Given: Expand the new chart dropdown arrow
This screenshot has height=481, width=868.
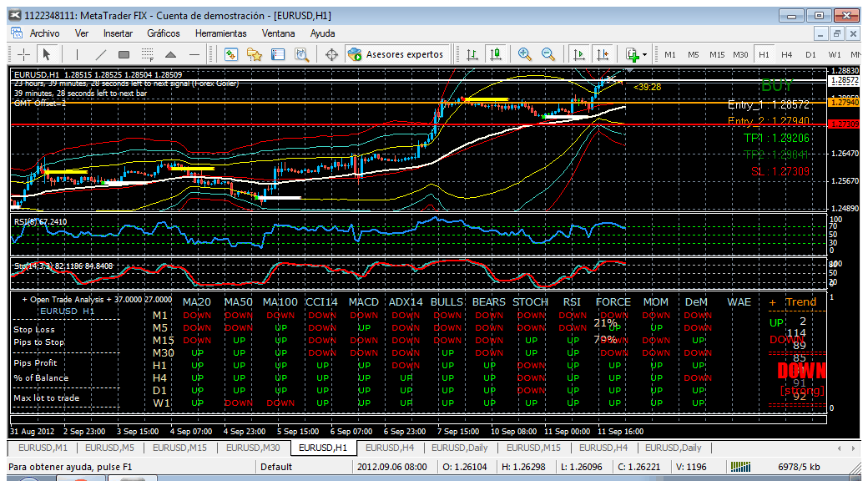Looking at the screenshot, I should pyautogui.click(x=645, y=55).
